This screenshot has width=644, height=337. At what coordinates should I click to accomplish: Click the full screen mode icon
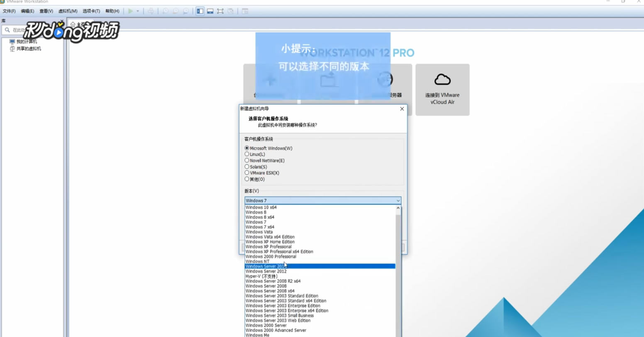[x=220, y=11]
